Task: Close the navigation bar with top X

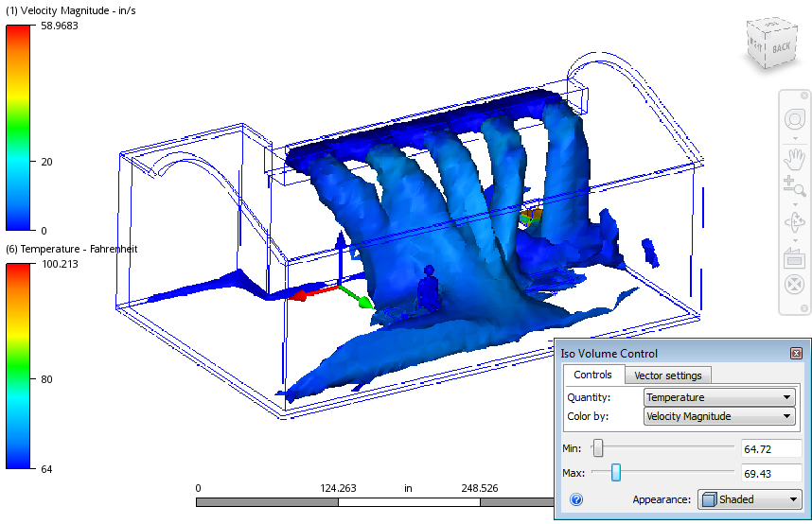Action: 804,96
